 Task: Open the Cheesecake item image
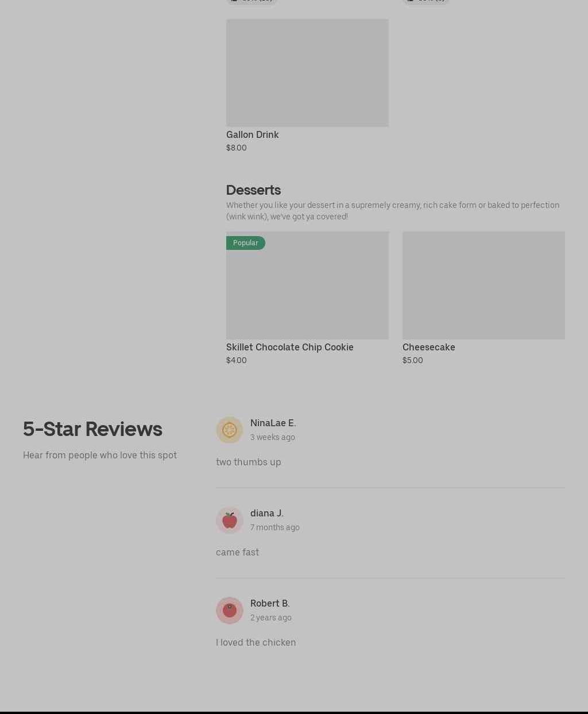[483, 285]
